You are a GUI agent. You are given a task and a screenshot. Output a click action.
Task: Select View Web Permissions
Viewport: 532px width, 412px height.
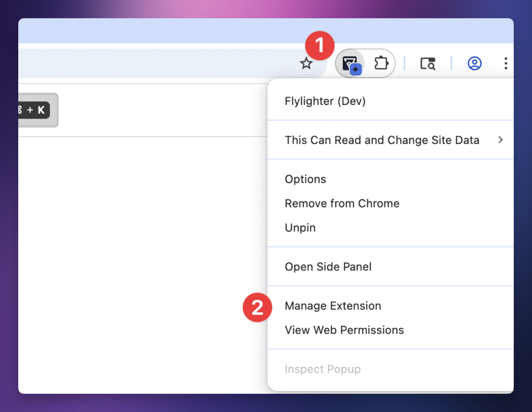point(344,330)
